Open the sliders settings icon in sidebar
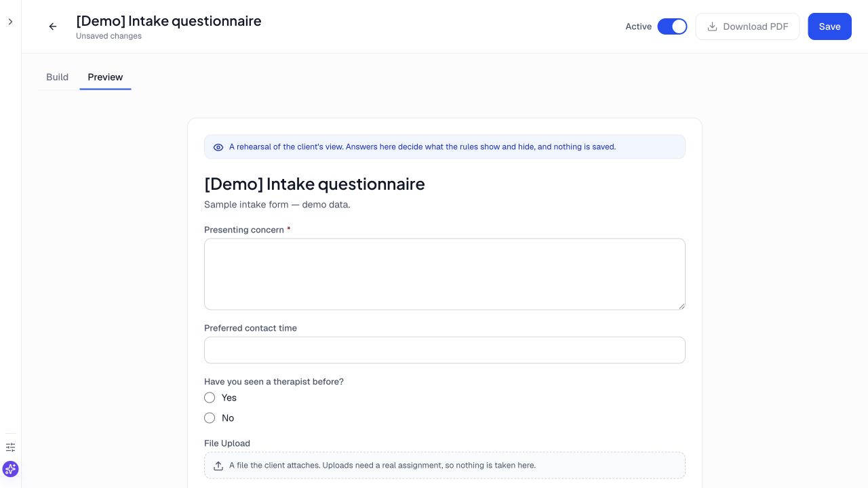Image resolution: width=868 pixels, height=488 pixels. click(10, 447)
